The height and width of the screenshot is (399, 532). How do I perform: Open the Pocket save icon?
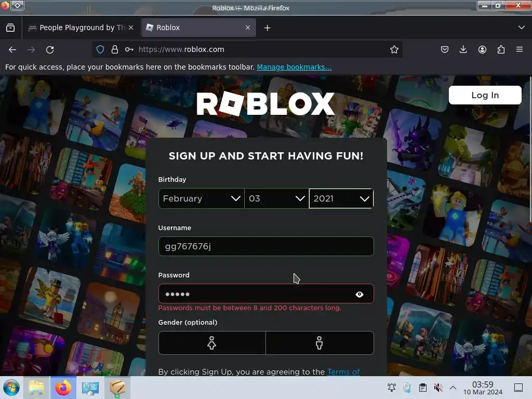(x=445, y=49)
